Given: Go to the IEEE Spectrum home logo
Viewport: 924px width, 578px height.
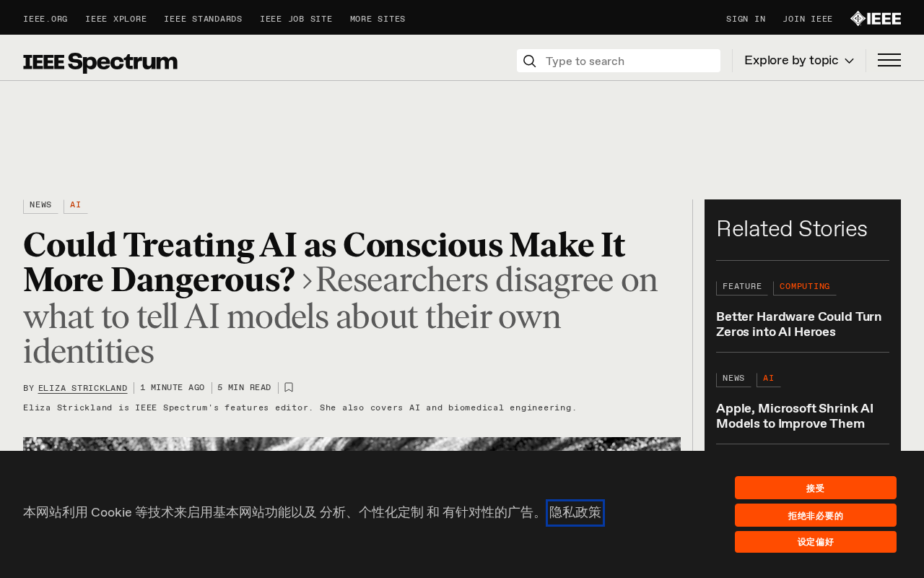Looking at the screenshot, I should pos(100,62).
